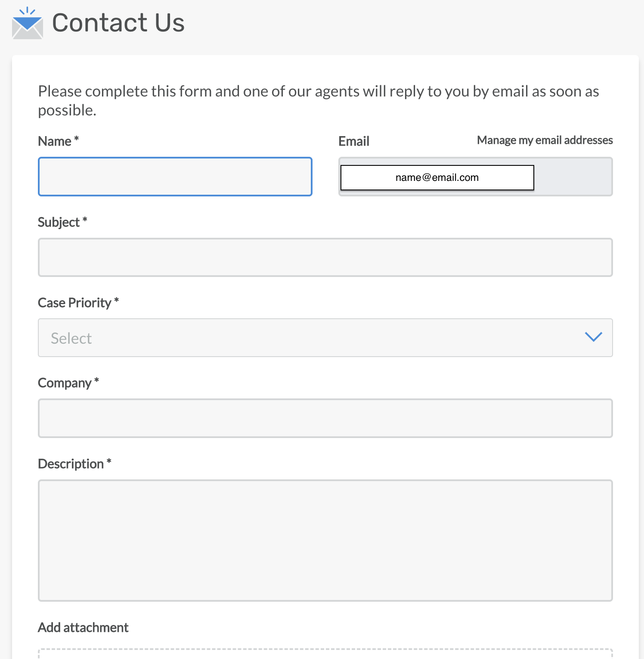Image resolution: width=644 pixels, height=659 pixels.
Task: Click the dashed attachment drop zone
Action: point(325,654)
